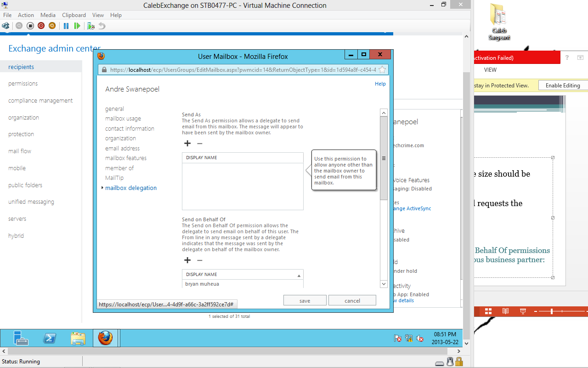
Task: Switch to Firefox on the guest taskbar
Action: click(x=105, y=338)
